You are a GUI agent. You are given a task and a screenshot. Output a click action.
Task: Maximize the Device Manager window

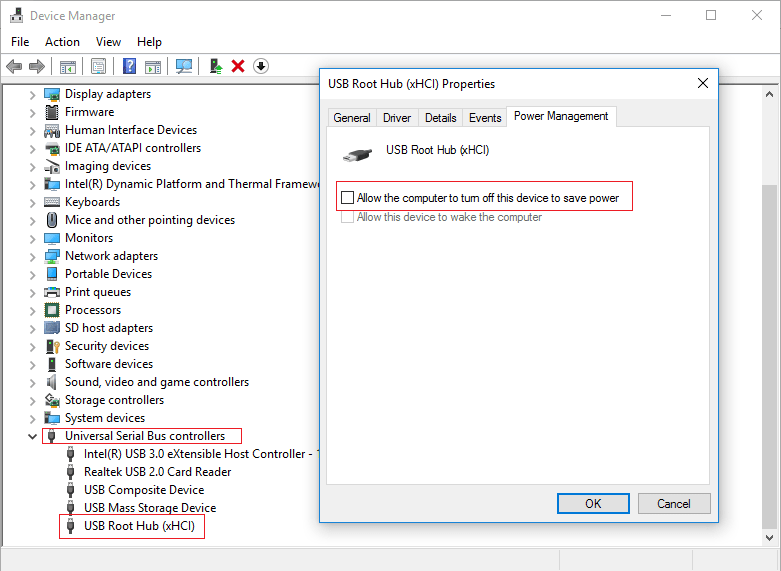[711, 15]
